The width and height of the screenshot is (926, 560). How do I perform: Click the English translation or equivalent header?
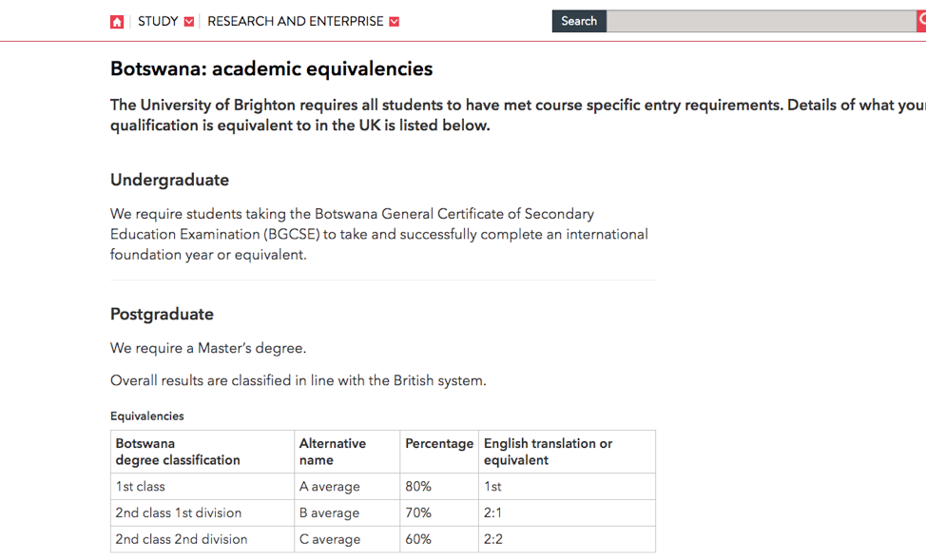pos(548,452)
